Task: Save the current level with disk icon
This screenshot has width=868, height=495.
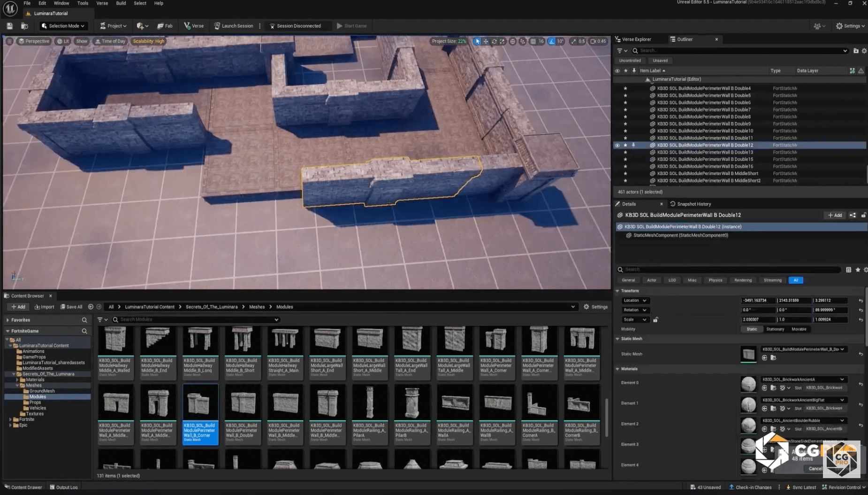Action: [x=10, y=26]
